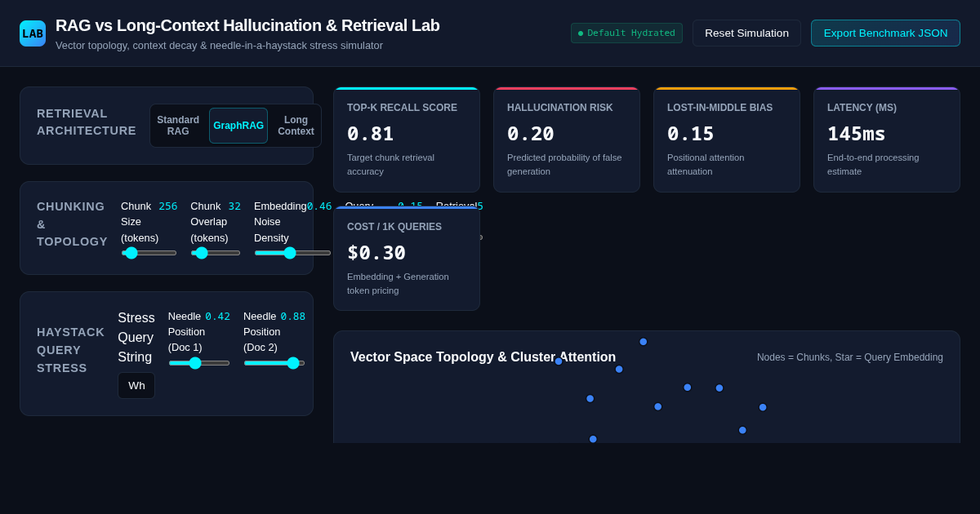Click 'Predicted probability of false generation' caption
This screenshot has height=514, width=980.
point(564,164)
